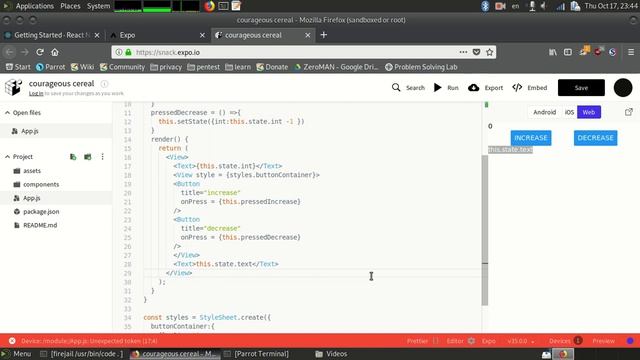Open Snack search
This screenshot has width=640, height=360.
pyautogui.click(x=408, y=88)
